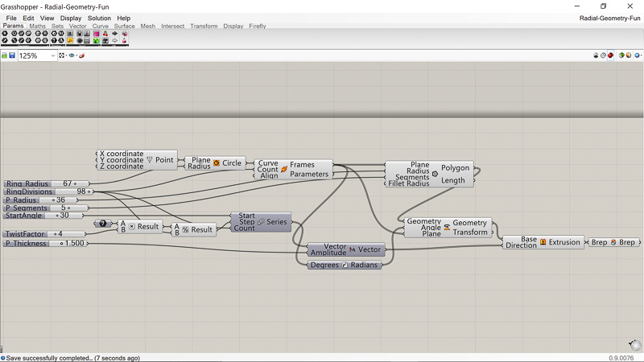The width and height of the screenshot is (644, 362).
Task: Click the TwistFactor slider handle at 4
Action: pos(55,234)
